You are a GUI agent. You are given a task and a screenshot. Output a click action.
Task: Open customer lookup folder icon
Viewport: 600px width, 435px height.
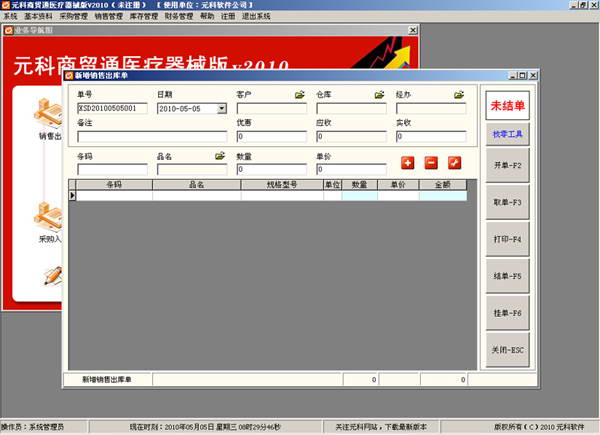point(300,94)
